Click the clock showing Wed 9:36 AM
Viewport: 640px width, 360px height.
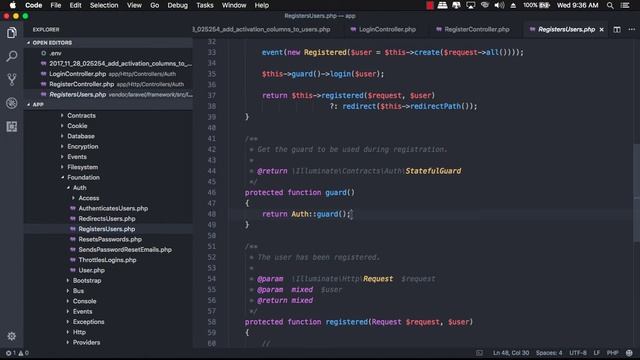click(577, 5)
